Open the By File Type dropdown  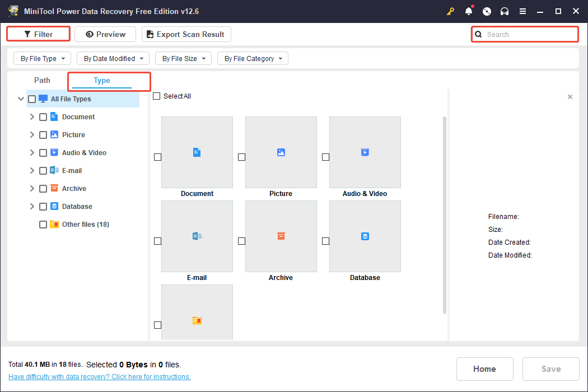[42, 58]
